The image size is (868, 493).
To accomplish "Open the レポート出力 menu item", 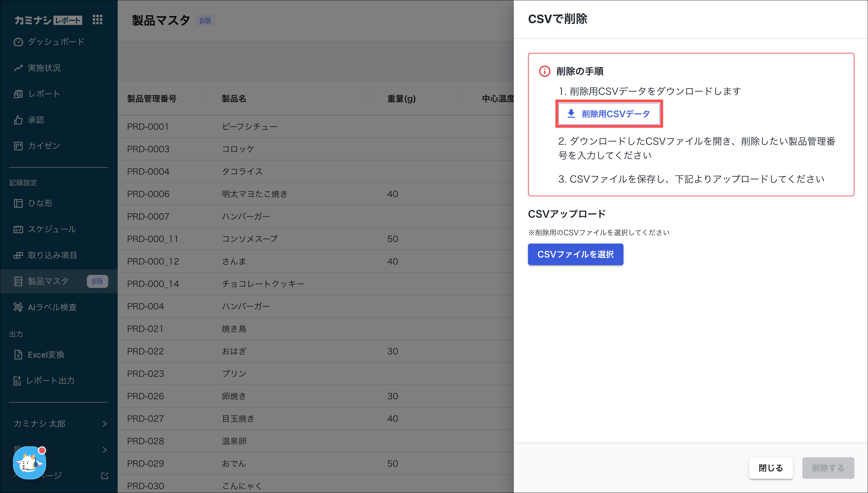I will click(50, 381).
